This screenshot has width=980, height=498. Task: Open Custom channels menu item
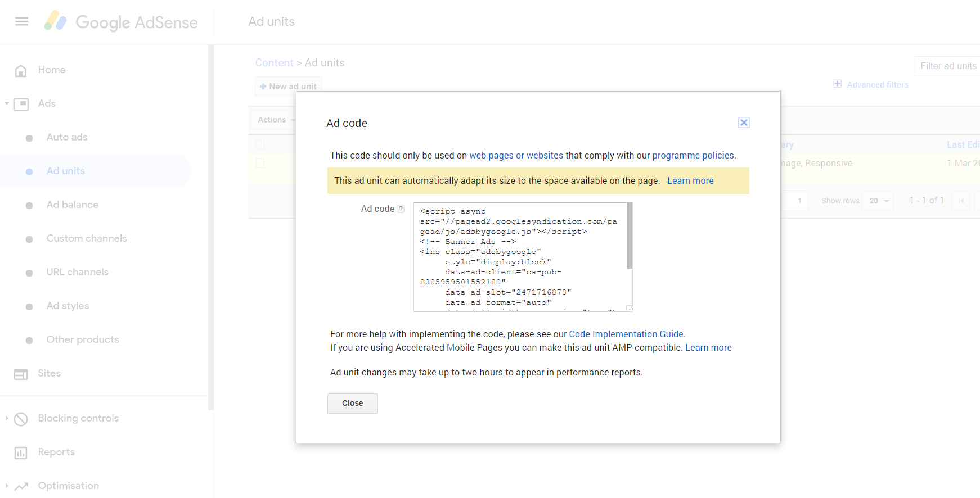click(x=87, y=238)
